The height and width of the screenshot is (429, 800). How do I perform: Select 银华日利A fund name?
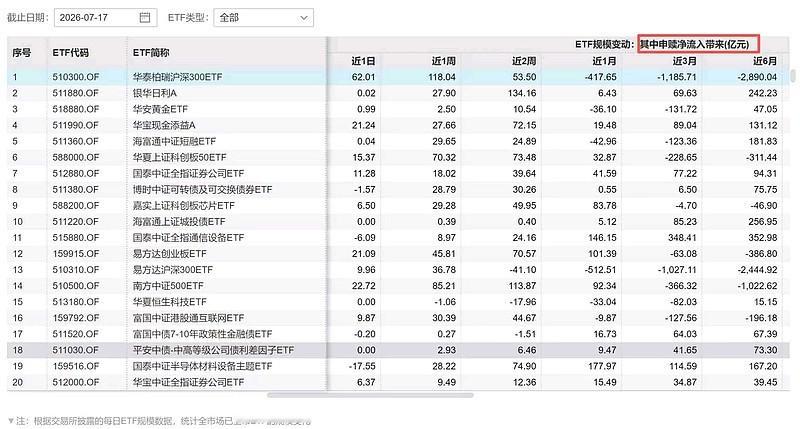155,93
